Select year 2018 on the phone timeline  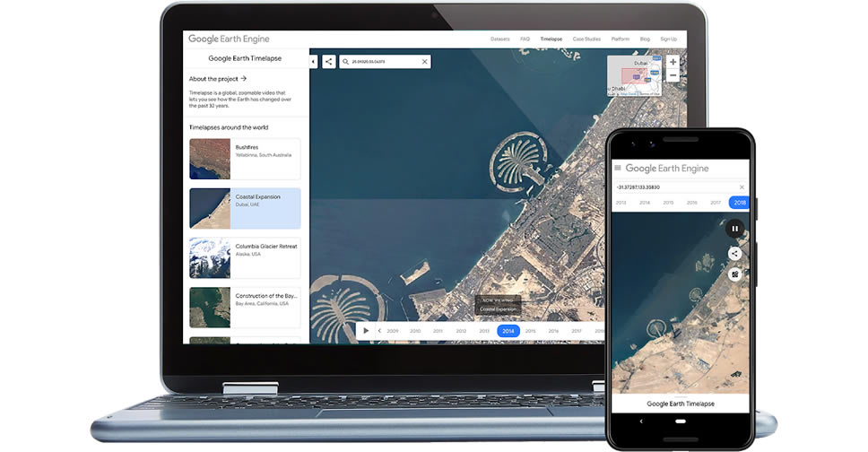click(x=740, y=203)
